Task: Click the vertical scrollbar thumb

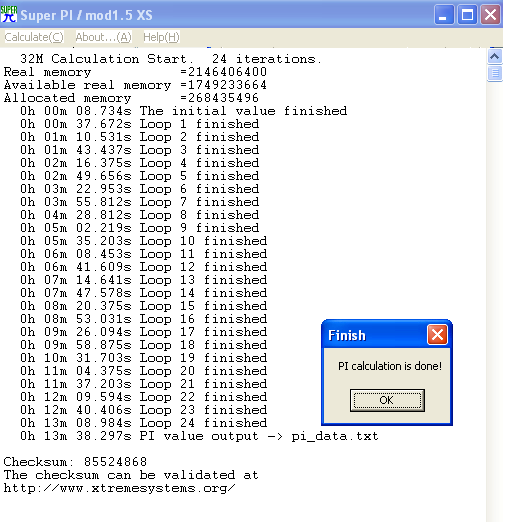Action: pos(495,73)
